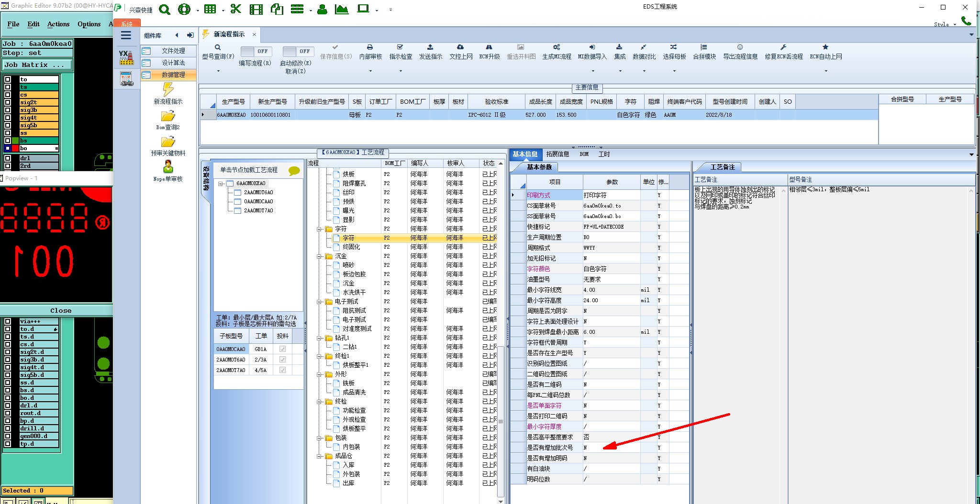Collapse the 6AAOMOKEAO root tree node
Viewport: 980px width, 504px height.
click(221, 184)
